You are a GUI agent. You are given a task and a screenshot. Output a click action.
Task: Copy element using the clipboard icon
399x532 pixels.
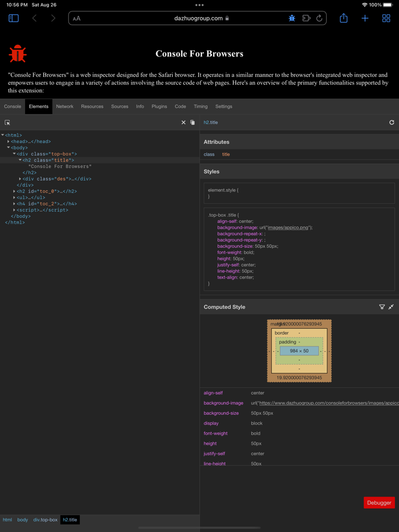192,122
